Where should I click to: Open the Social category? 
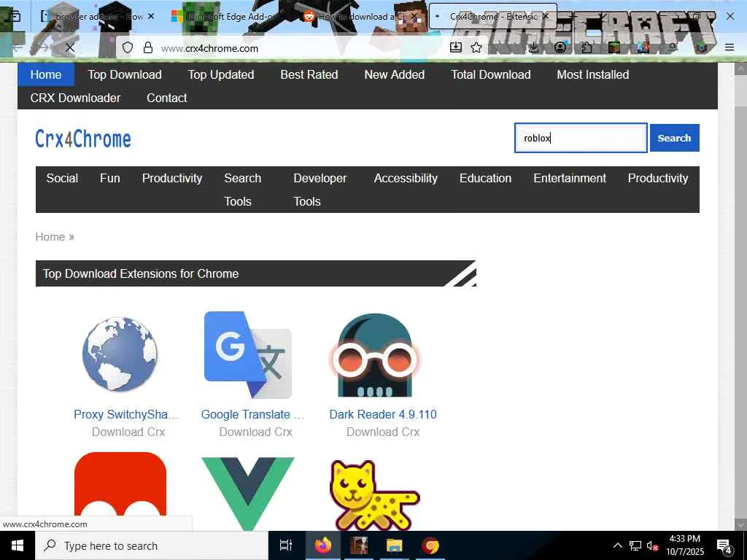click(62, 178)
